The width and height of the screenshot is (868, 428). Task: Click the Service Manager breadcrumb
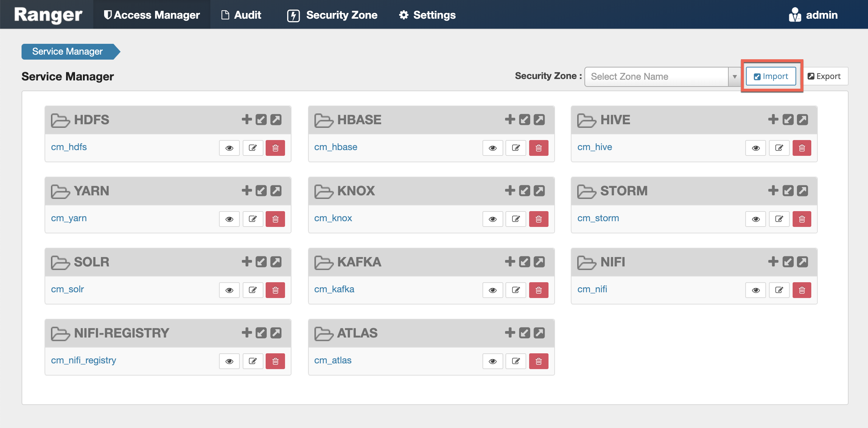[x=70, y=51]
